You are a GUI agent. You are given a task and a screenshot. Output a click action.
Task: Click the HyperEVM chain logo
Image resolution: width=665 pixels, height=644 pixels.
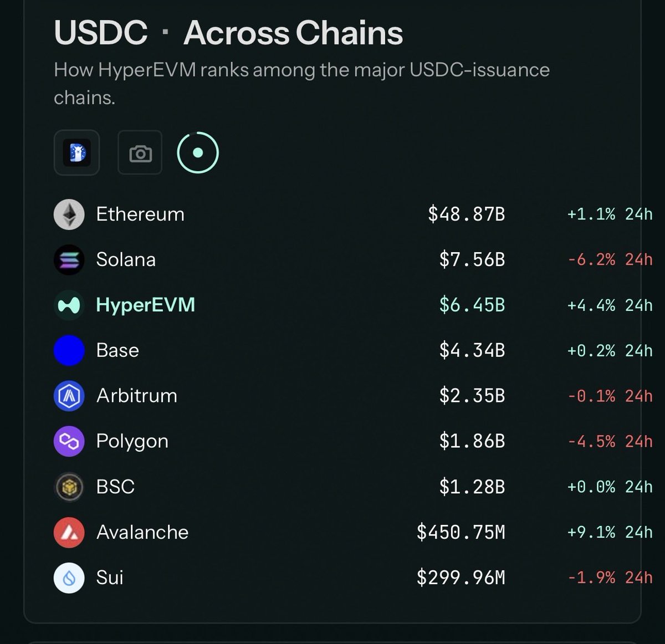[x=69, y=305]
